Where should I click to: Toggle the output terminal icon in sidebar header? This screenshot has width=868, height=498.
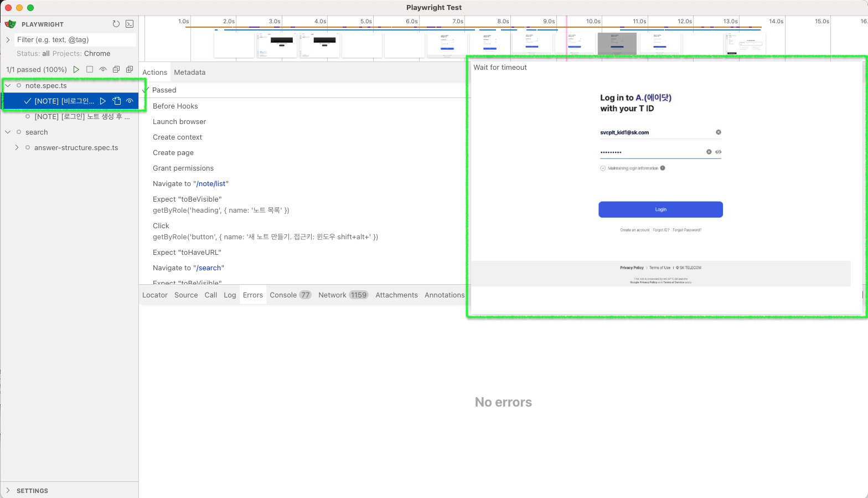click(130, 24)
